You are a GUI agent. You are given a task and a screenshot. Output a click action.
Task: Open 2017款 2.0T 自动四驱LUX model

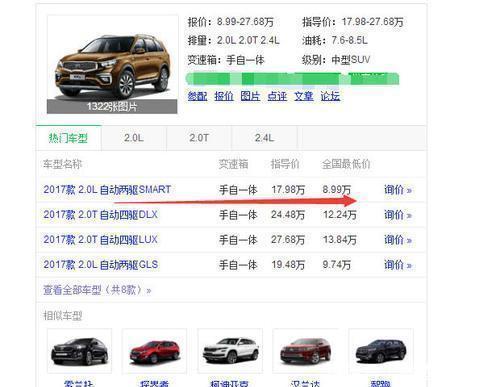click(x=100, y=240)
